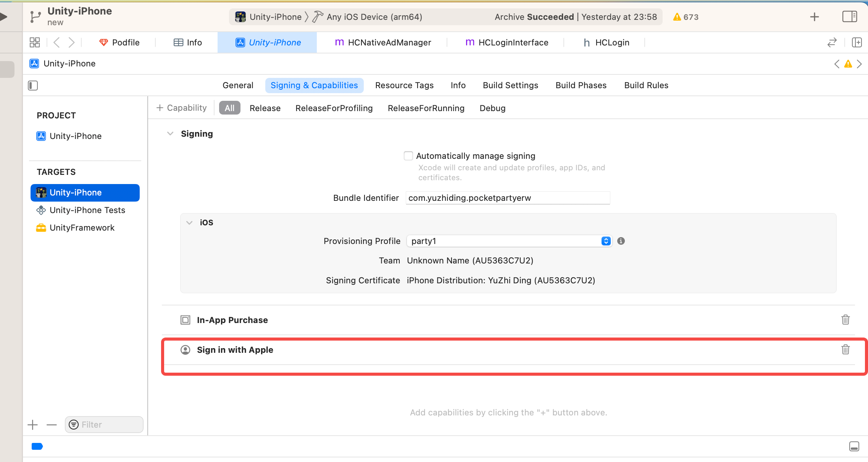
Task: Jump to previous issue chevron
Action: pyautogui.click(x=837, y=64)
